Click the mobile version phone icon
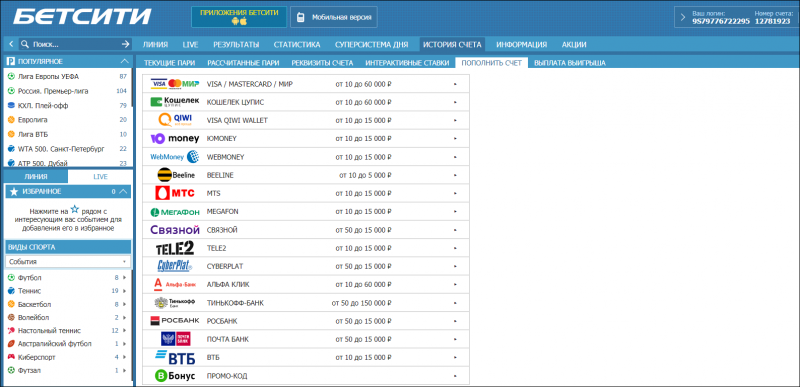Screen dimensions: 800x387 pyautogui.click(x=301, y=17)
